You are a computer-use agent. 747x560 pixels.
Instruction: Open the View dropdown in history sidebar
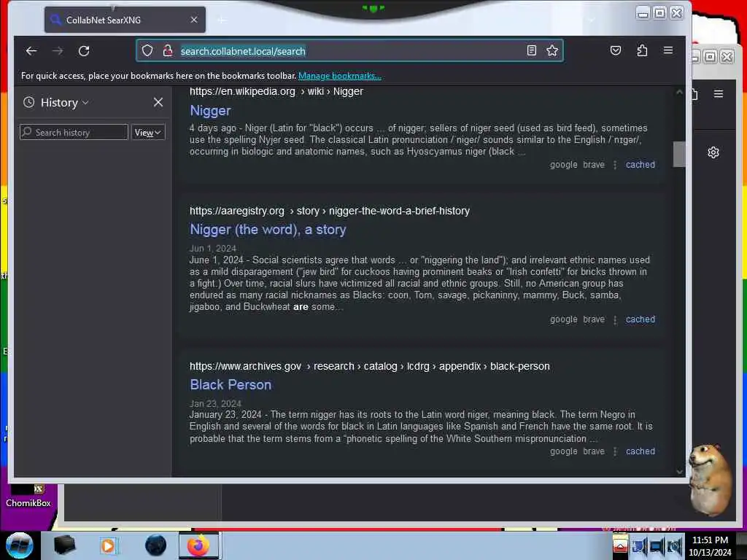147,133
